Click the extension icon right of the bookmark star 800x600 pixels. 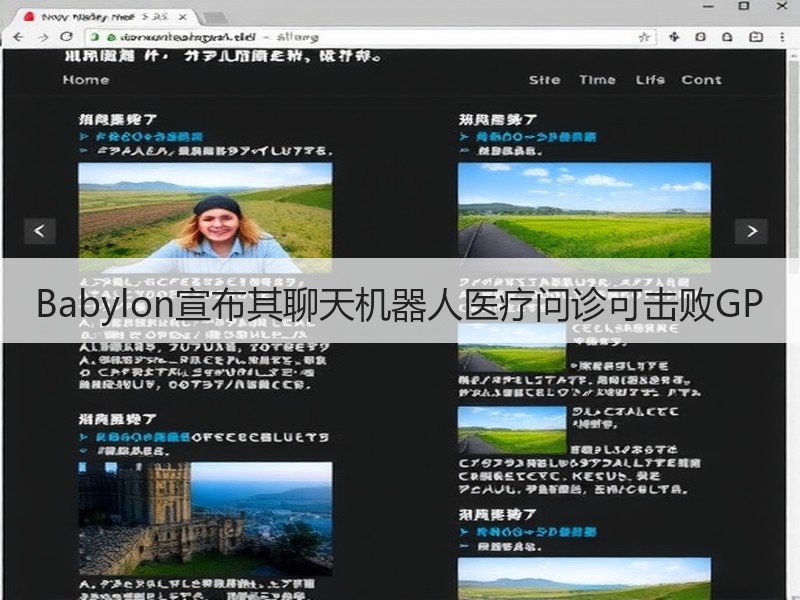674,37
